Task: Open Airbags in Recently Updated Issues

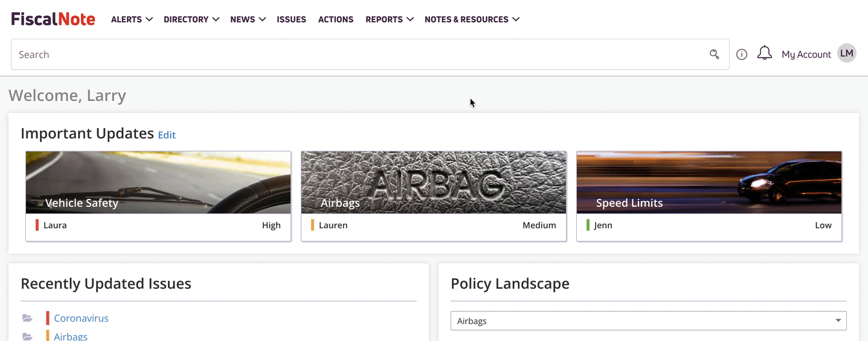Action: 71,336
